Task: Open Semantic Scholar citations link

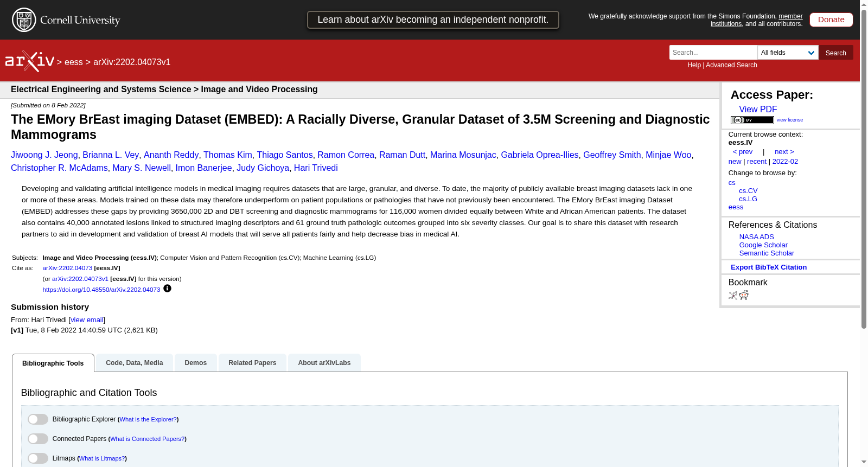Action: pyautogui.click(x=767, y=253)
